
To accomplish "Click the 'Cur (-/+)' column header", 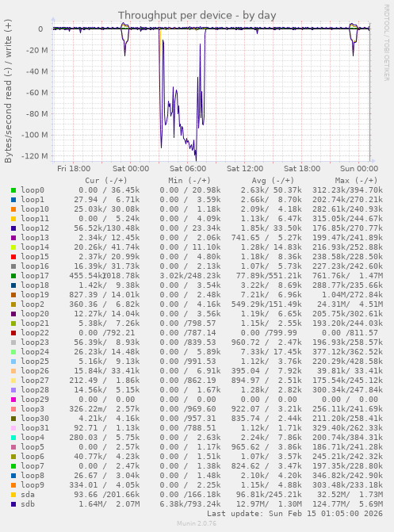I will (x=106, y=181).
